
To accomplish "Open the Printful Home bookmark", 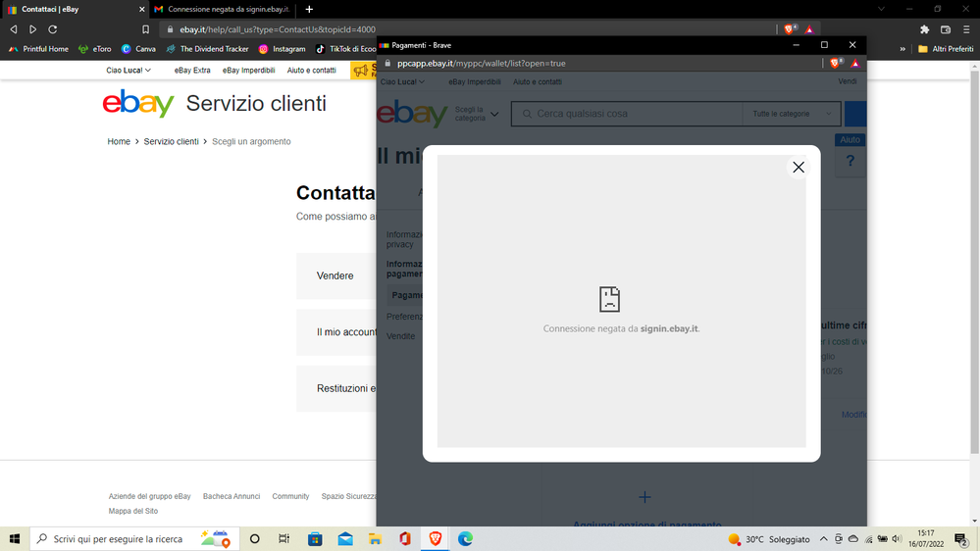I will point(39,48).
